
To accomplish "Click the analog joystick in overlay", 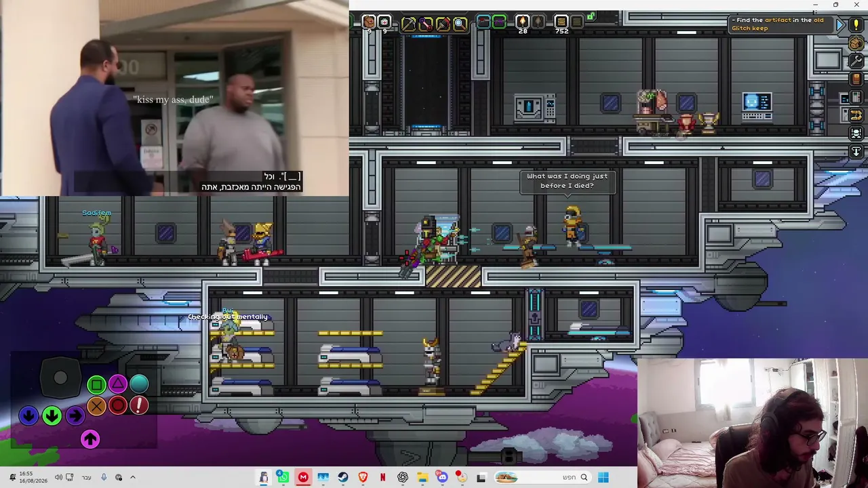I will pyautogui.click(x=60, y=378).
